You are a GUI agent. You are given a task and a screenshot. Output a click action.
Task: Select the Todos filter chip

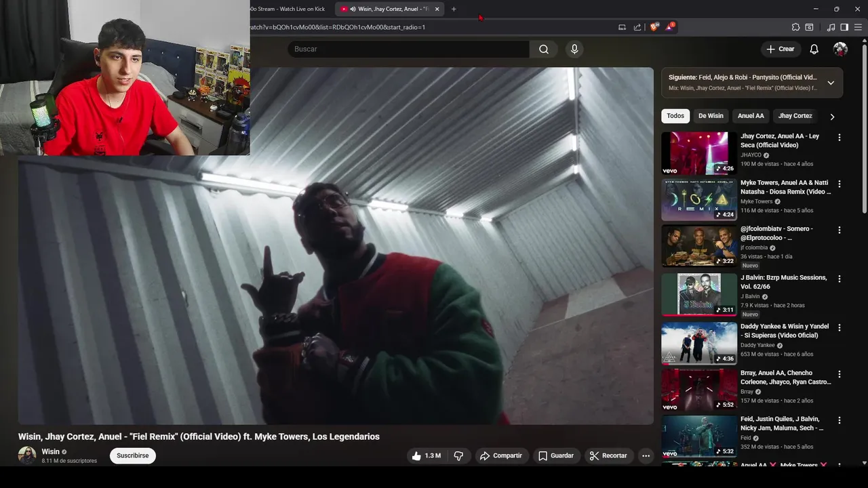click(x=675, y=116)
